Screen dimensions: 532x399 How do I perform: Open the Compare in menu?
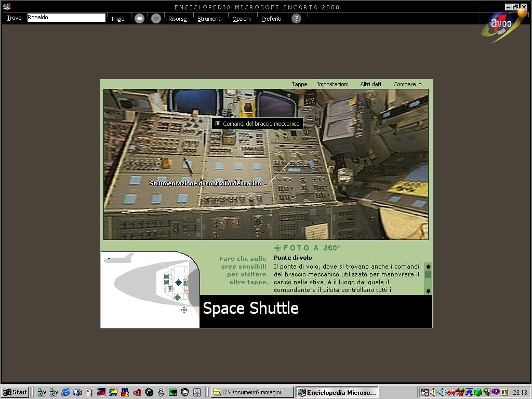point(407,84)
